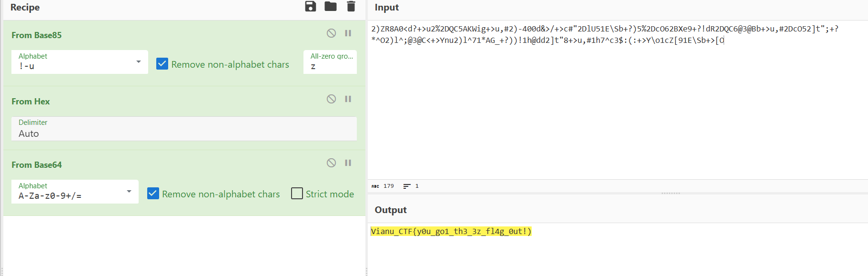This screenshot has height=276, width=868.
Task: Disable the From Hex operation
Action: (331, 99)
